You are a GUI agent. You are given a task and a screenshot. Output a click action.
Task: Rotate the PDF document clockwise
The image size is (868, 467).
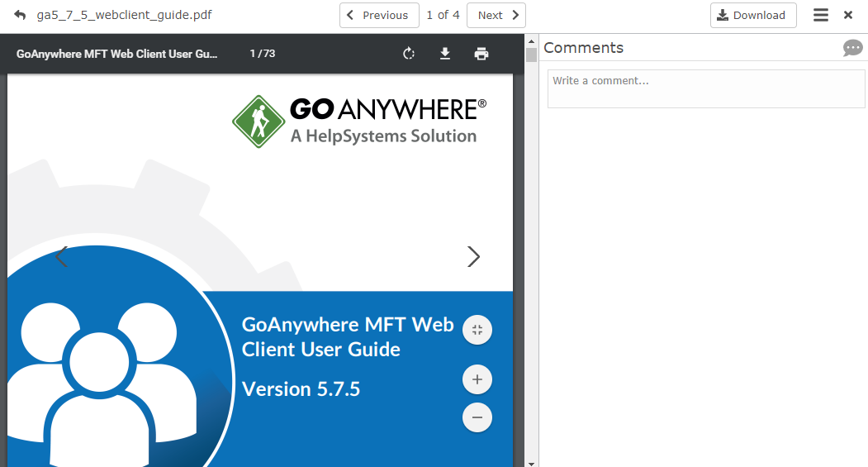408,54
